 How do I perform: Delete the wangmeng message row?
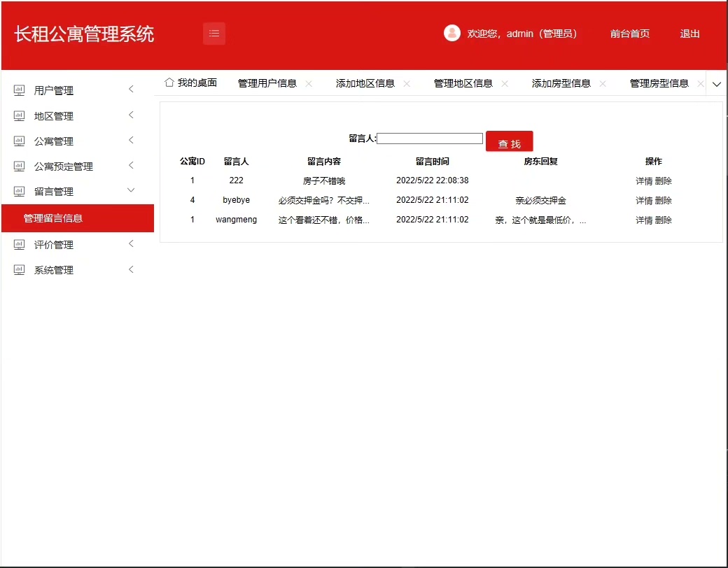coord(664,220)
